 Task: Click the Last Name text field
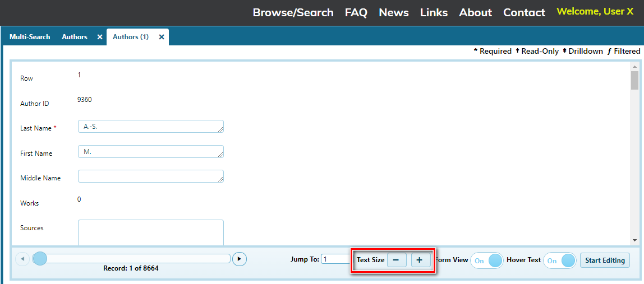(x=150, y=127)
